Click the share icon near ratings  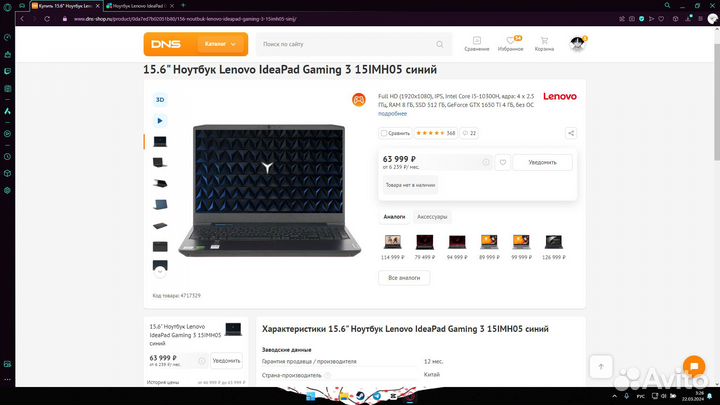(x=571, y=133)
